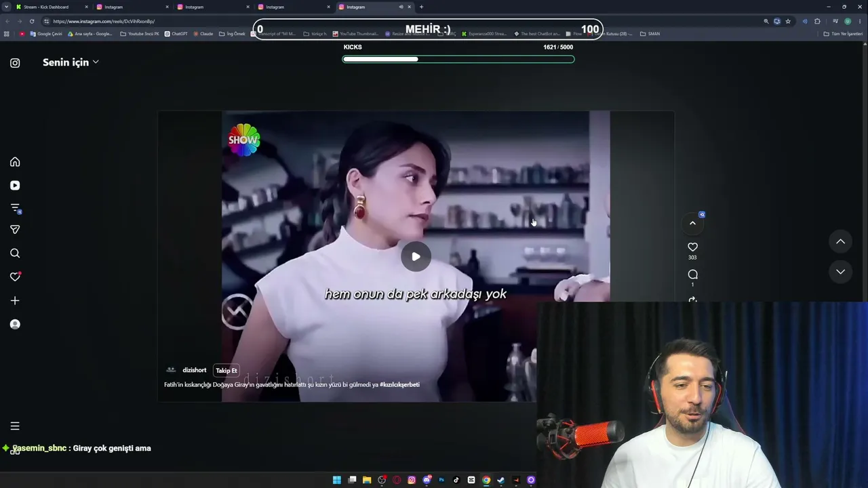Expand the İng Örnek bookmark folder

(232, 34)
